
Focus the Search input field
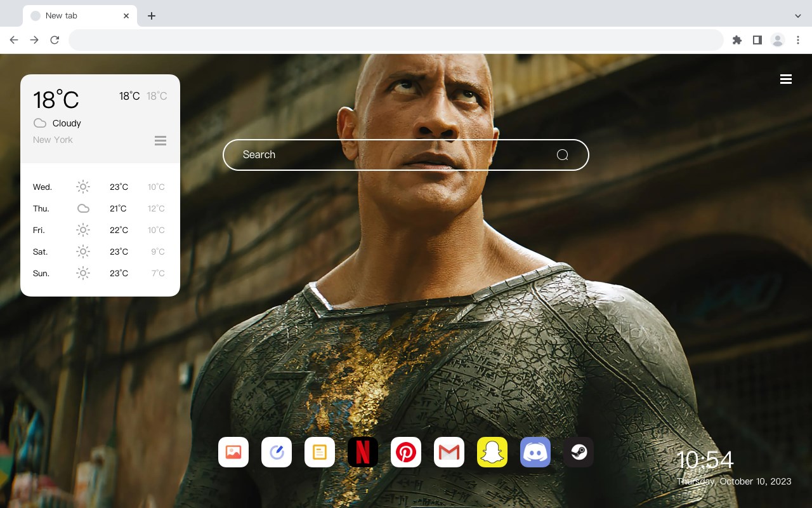406,155
